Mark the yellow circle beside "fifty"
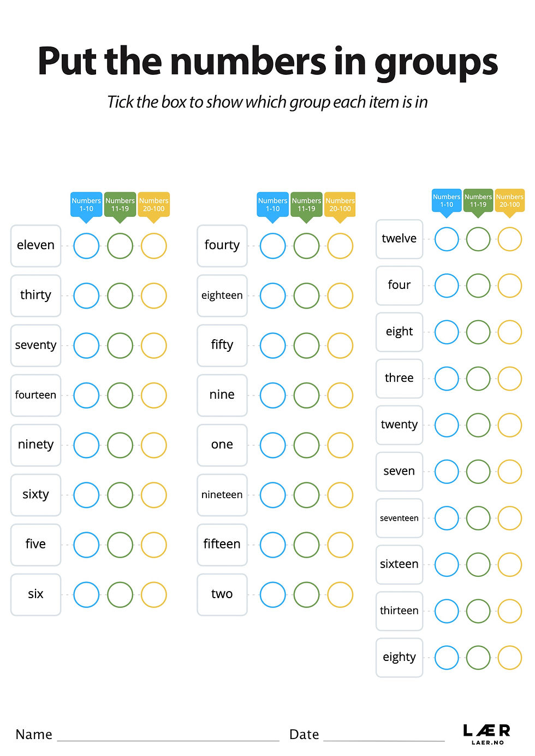Viewport: 535px width, 756px height. (x=340, y=345)
